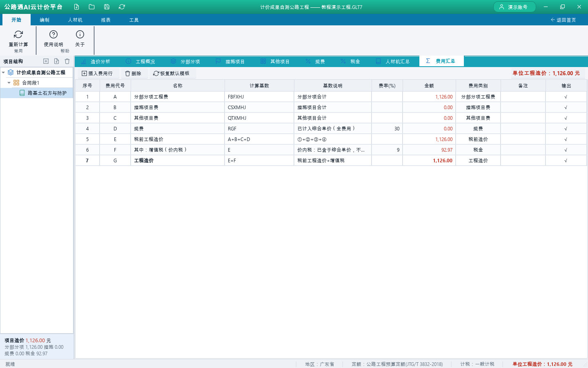Select the 规费 rate cell showing 30
The image size is (588, 368).
click(387, 129)
